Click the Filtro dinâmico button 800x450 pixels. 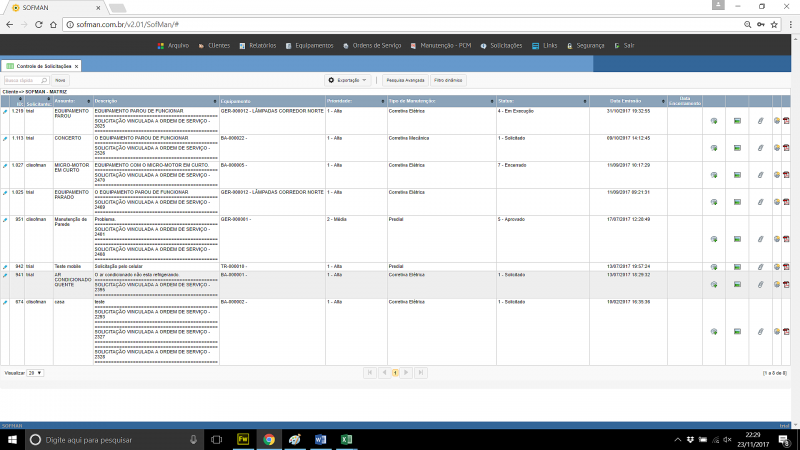447,80
